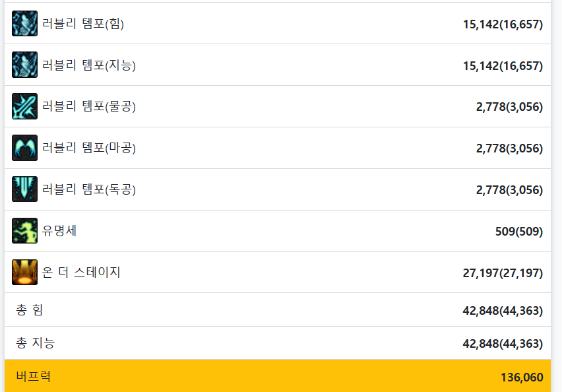Open the 온 더 스테이지 skill icon
This screenshot has height=392, width=562.
(24, 272)
